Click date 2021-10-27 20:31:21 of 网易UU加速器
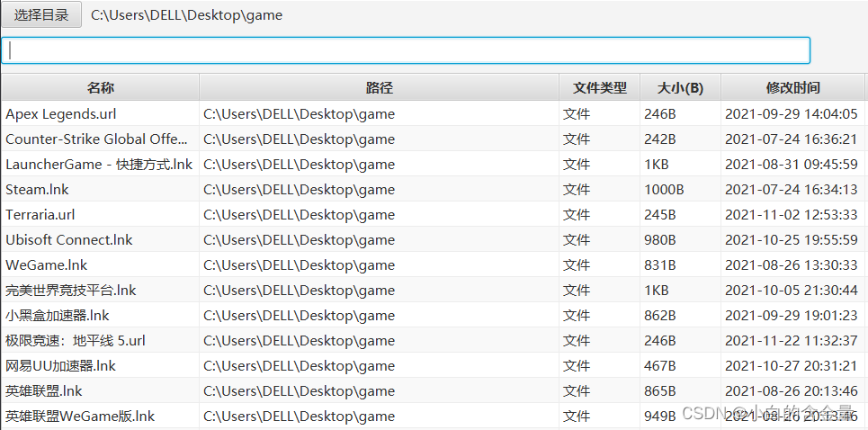The image size is (868, 430). click(791, 366)
